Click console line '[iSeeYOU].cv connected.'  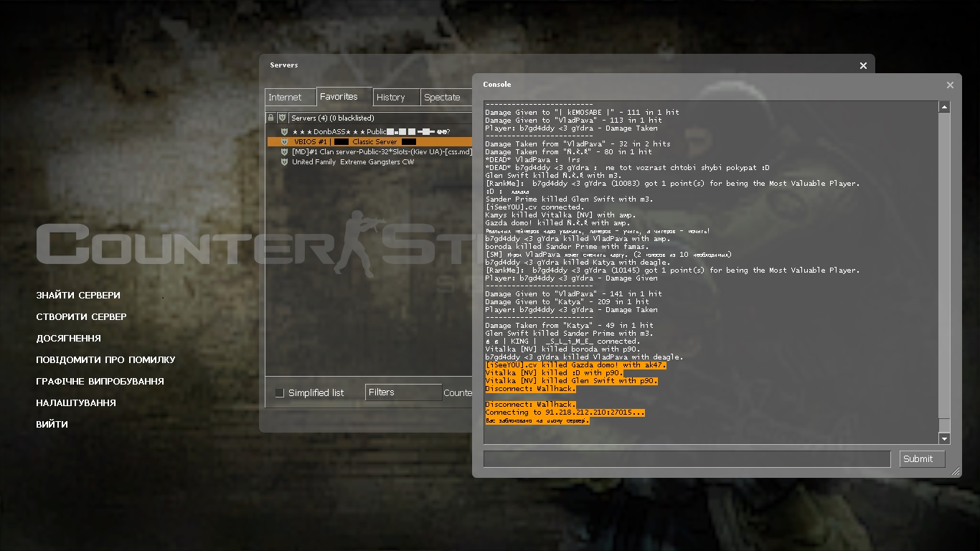click(x=534, y=207)
